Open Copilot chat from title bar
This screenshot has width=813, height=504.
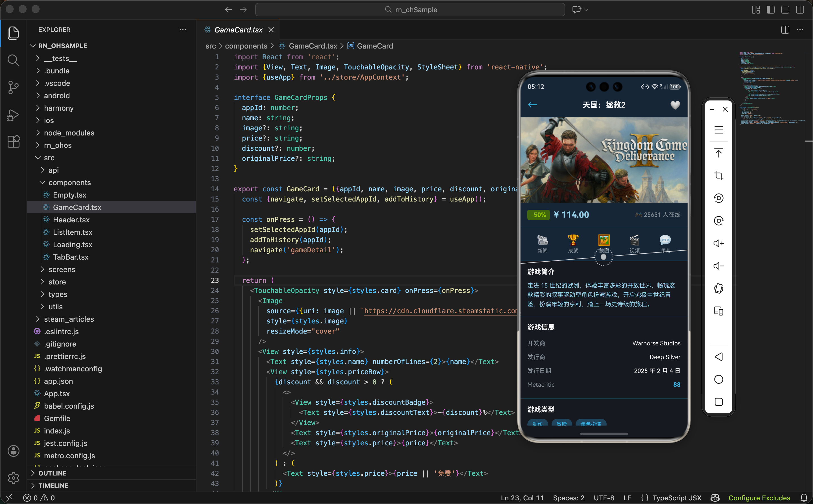[x=576, y=10]
